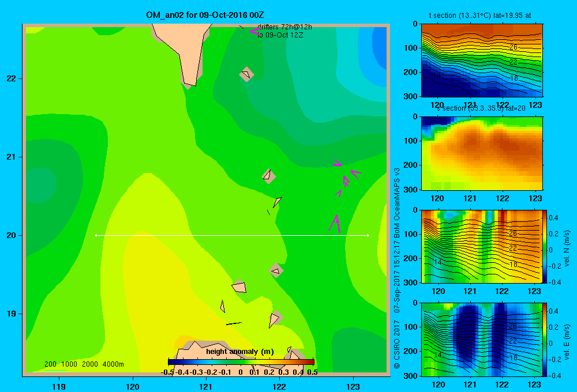
Task: Click the 0.4 tick on the vel. N color bar
Action: [553, 218]
